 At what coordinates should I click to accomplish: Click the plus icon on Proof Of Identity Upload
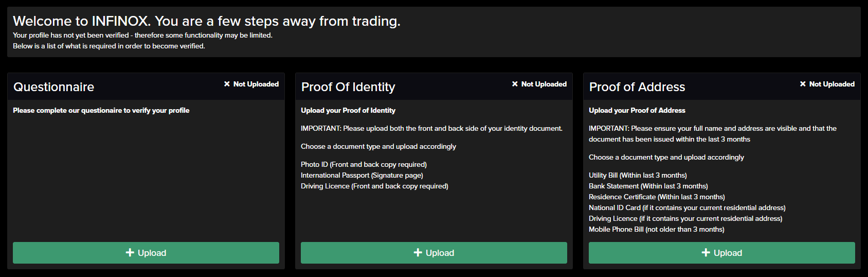[x=418, y=253]
